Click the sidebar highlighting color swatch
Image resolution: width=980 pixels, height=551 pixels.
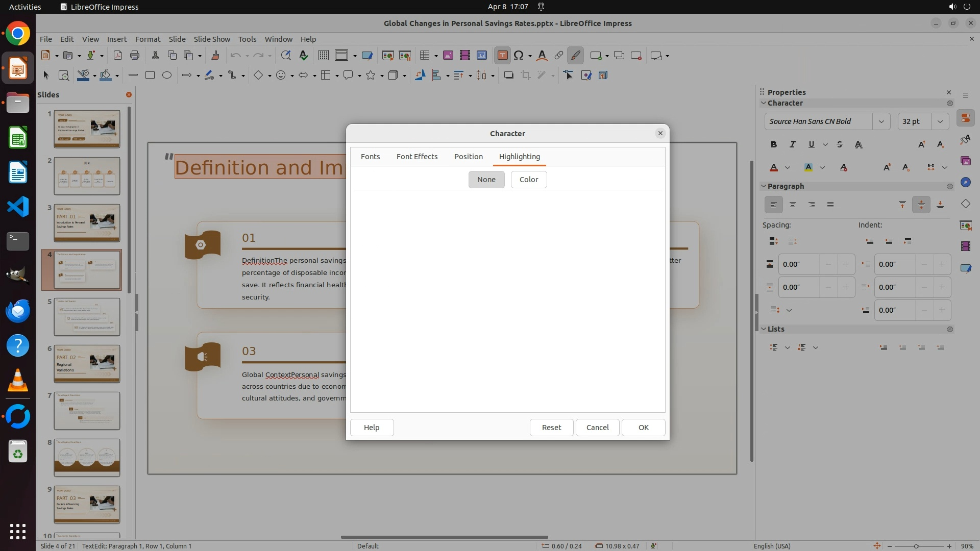(808, 167)
